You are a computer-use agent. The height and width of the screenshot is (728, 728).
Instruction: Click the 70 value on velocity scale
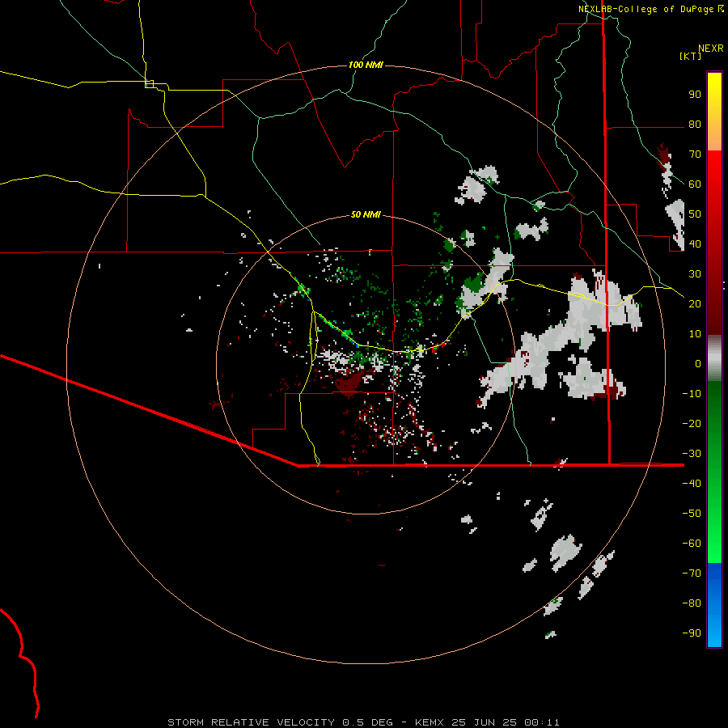(x=695, y=154)
